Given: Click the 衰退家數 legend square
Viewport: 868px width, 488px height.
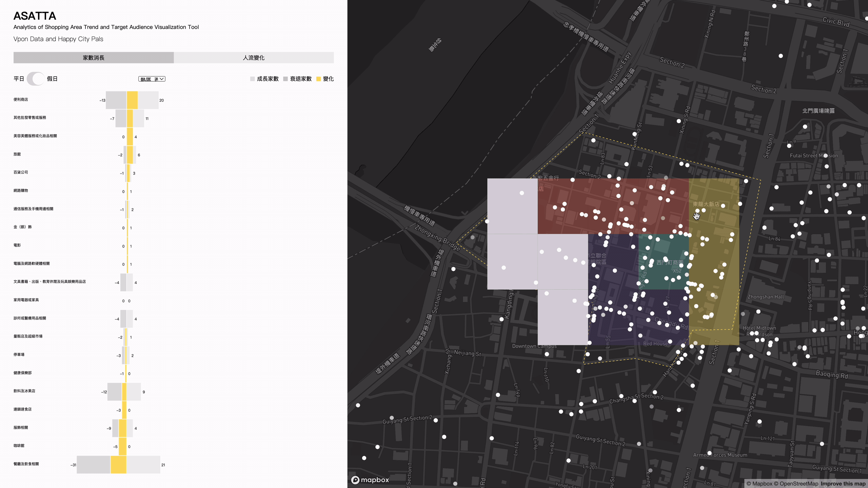Looking at the screenshot, I should [x=285, y=79].
